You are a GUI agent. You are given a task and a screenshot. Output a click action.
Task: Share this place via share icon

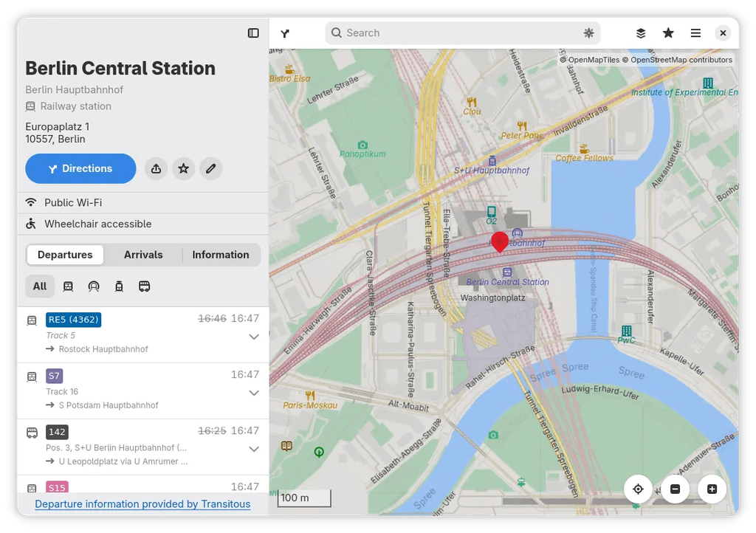[156, 168]
